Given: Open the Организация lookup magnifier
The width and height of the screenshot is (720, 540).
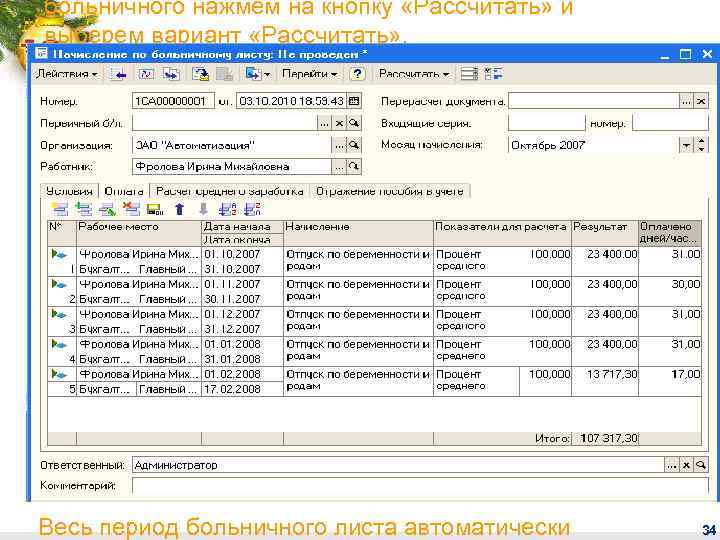Looking at the screenshot, I should click(x=354, y=145).
